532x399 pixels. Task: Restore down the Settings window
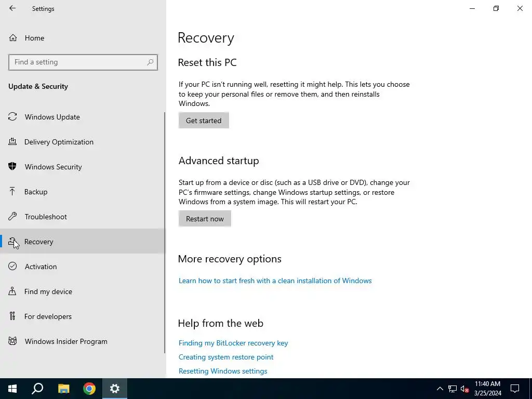pos(496,8)
